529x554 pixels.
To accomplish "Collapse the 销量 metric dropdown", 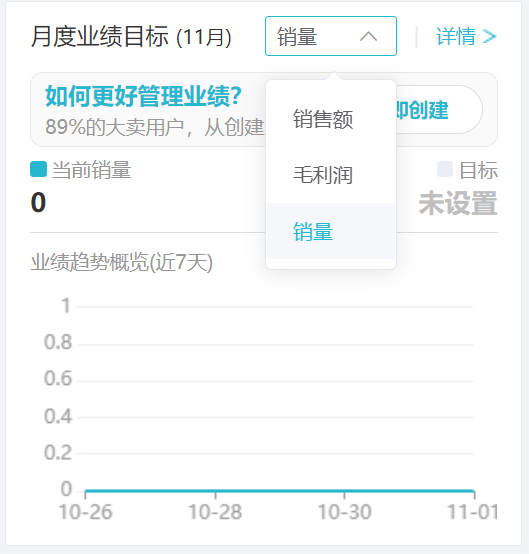I will tap(331, 36).
